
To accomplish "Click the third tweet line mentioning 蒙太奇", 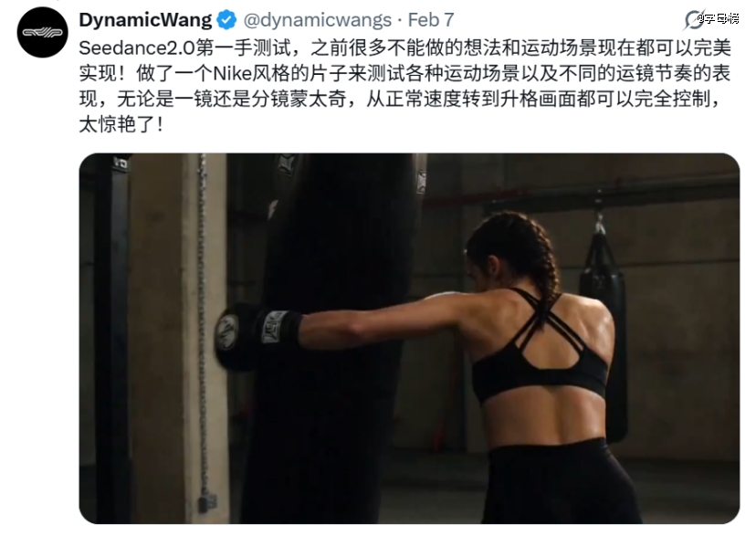I will (401, 100).
